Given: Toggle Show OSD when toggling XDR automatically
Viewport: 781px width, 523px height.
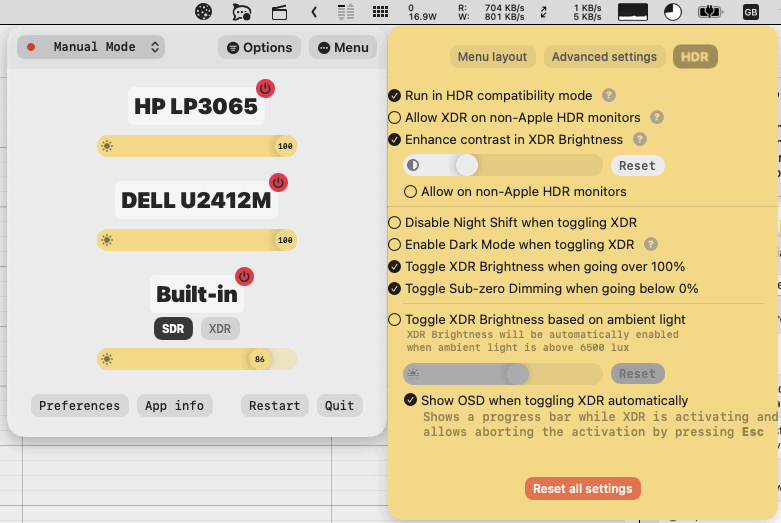Looking at the screenshot, I should (410, 400).
